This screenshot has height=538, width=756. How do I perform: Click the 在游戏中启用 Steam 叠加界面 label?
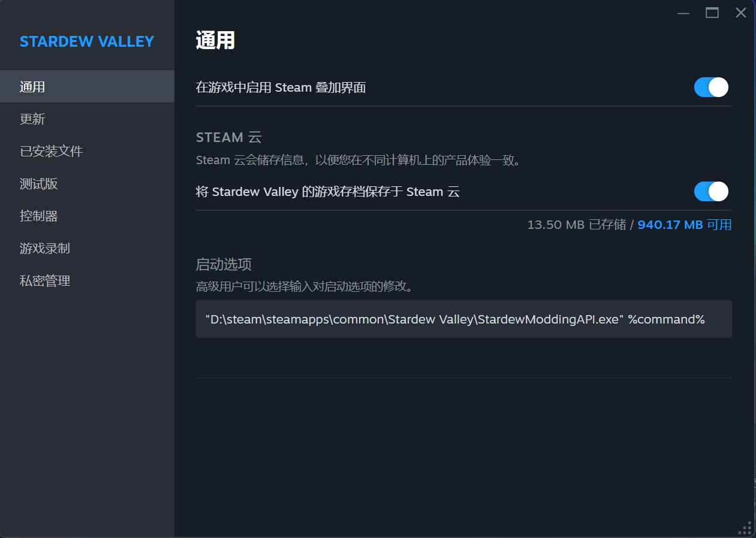(281, 87)
